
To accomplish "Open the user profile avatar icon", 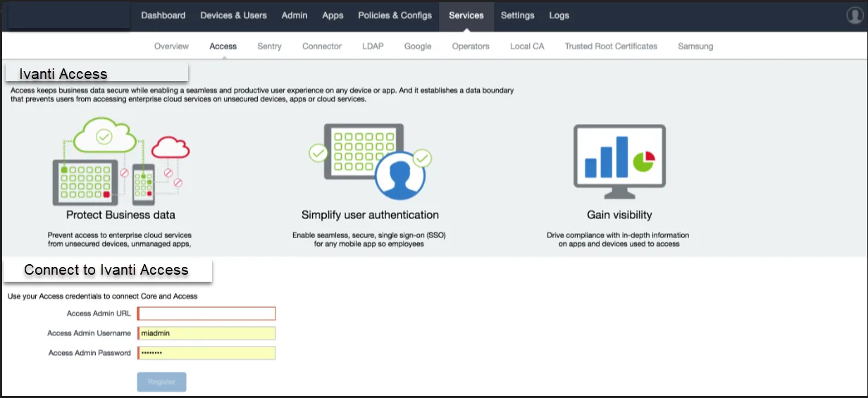I will tap(855, 15).
